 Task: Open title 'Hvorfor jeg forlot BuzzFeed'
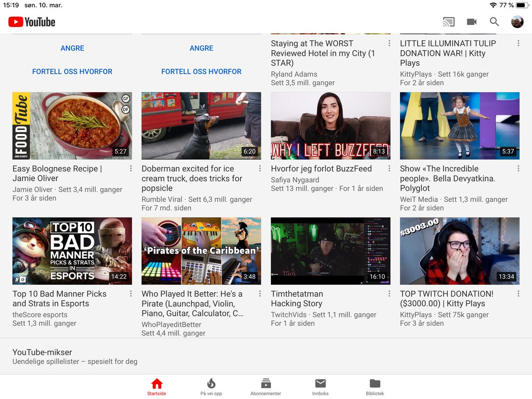coord(321,168)
